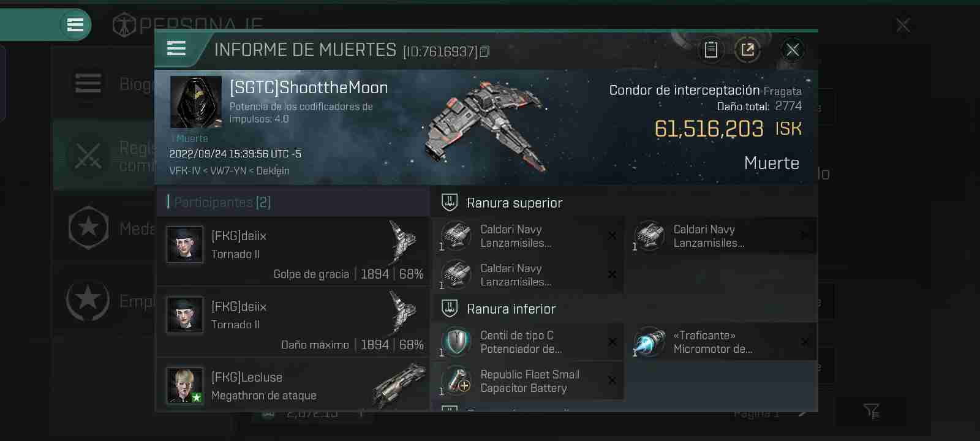Close the Informe de Muertes window
Image resolution: width=980 pixels, height=441 pixels.
(793, 50)
